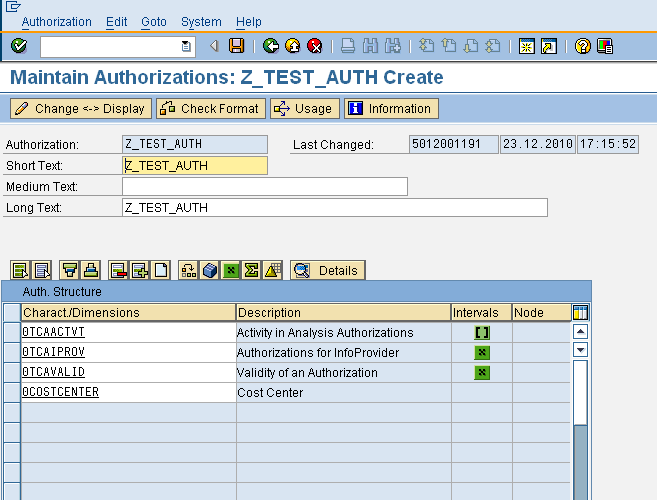
Task: Click the Usage button
Action: click(x=305, y=109)
